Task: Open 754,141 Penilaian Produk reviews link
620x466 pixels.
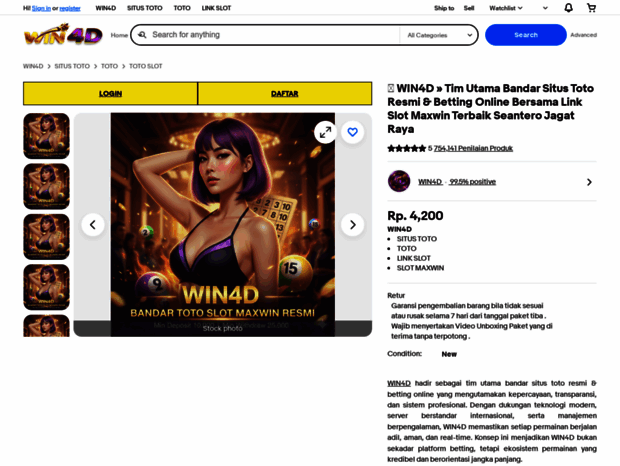Action: point(473,148)
